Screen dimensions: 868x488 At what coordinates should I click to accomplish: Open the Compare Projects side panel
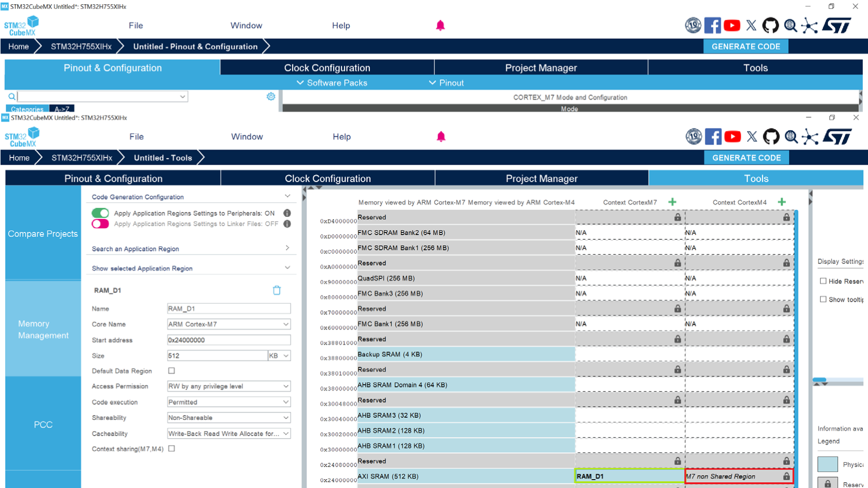43,234
